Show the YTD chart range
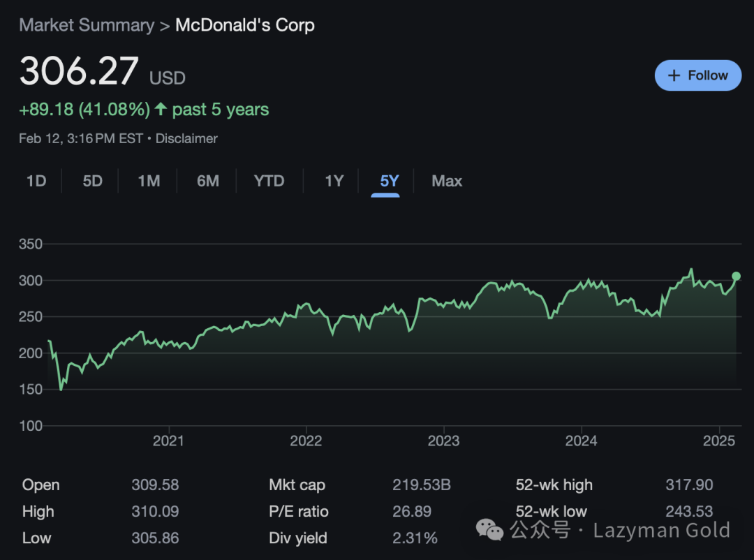Image resolution: width=754 pixels, height=560 pixels. [x=269, y=181]
